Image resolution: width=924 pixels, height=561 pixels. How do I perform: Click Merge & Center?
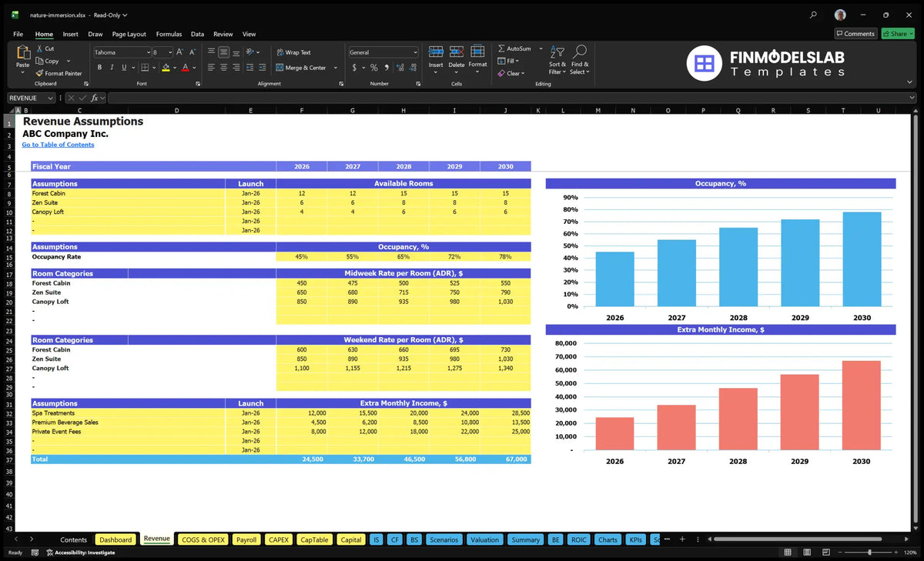tap(301, 68)
